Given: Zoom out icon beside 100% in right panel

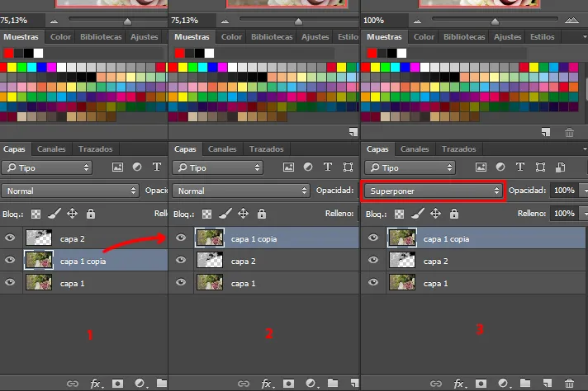Looking at the screenshot, I should pos(417,21).
